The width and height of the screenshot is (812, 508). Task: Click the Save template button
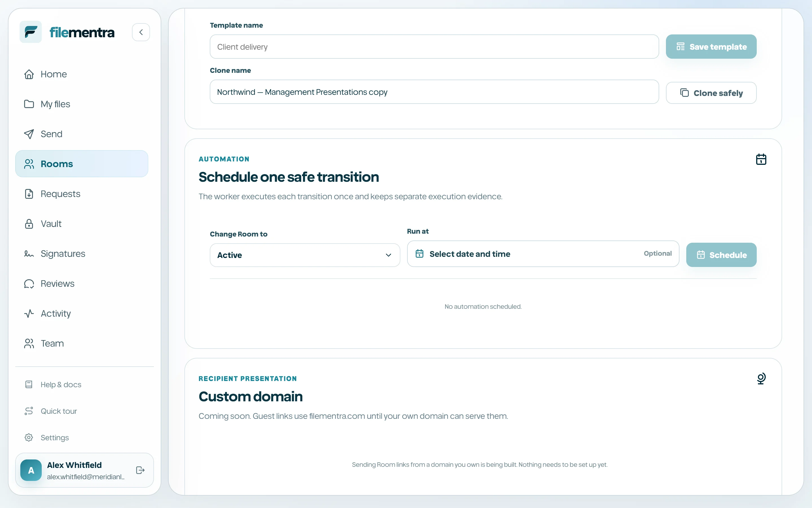pyautogui.click(x=711, y=47)
